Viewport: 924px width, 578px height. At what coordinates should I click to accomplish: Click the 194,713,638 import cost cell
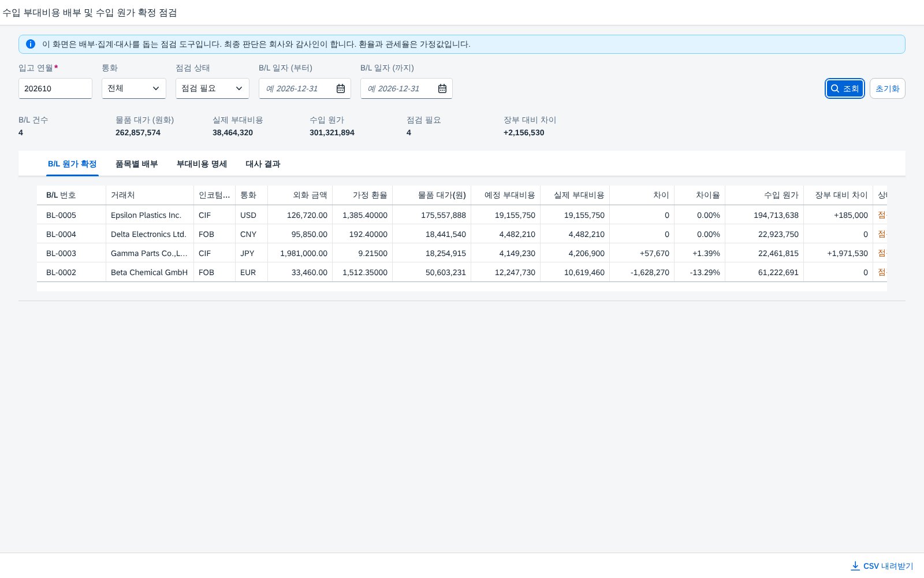coord(765,215)
